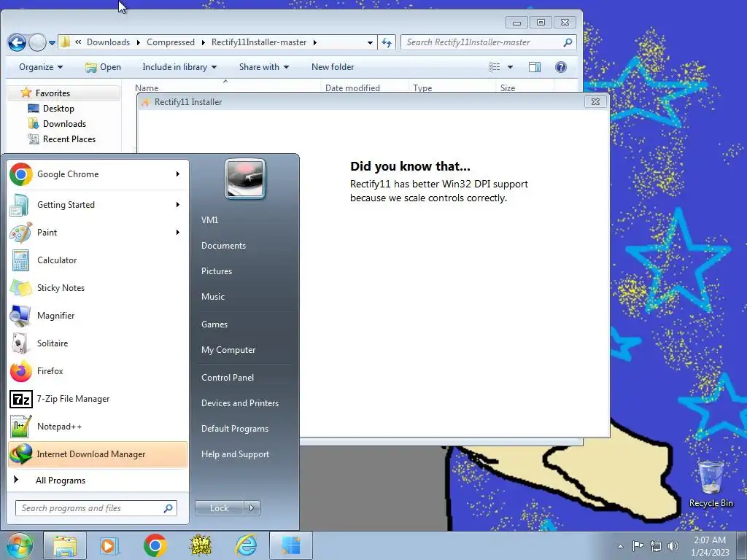Open shutdown options arrow next to Lock

252,508
